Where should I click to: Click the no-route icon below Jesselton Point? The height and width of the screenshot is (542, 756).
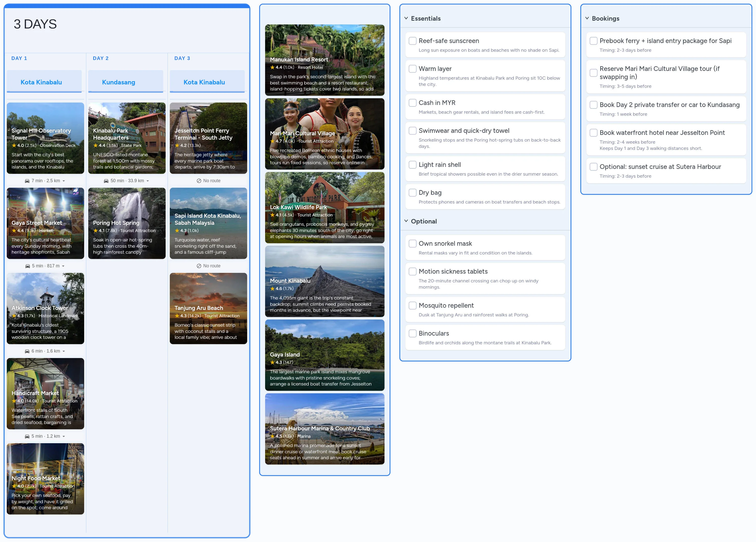199,181
